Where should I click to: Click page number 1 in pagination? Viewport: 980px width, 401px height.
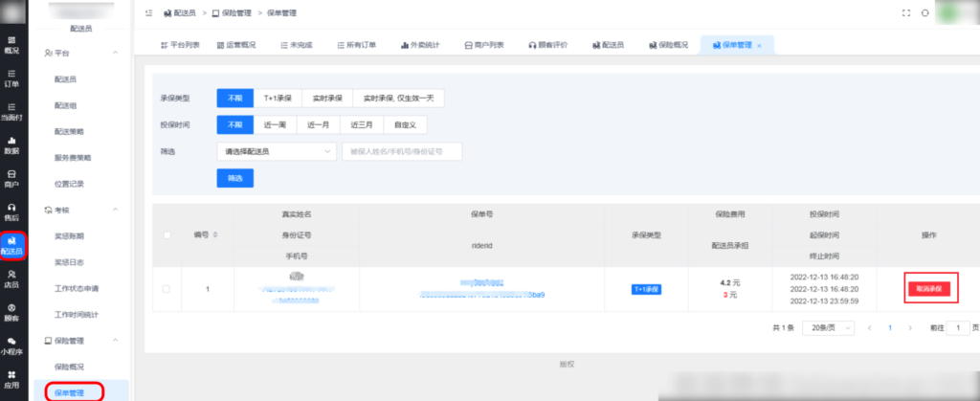click(890, 328)
